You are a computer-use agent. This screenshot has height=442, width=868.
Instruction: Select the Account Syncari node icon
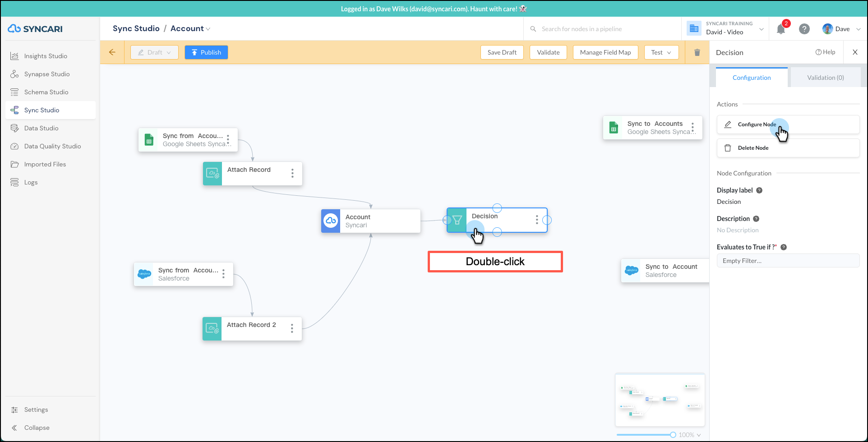pyautogui.click(x=331, y=221)
